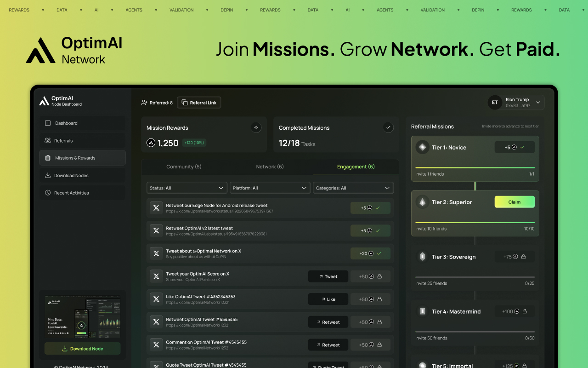Screen dimensions: 588x368
Task: Select the Engagement (6) tab
Action: pyautogui.click(x=356, y=167)
